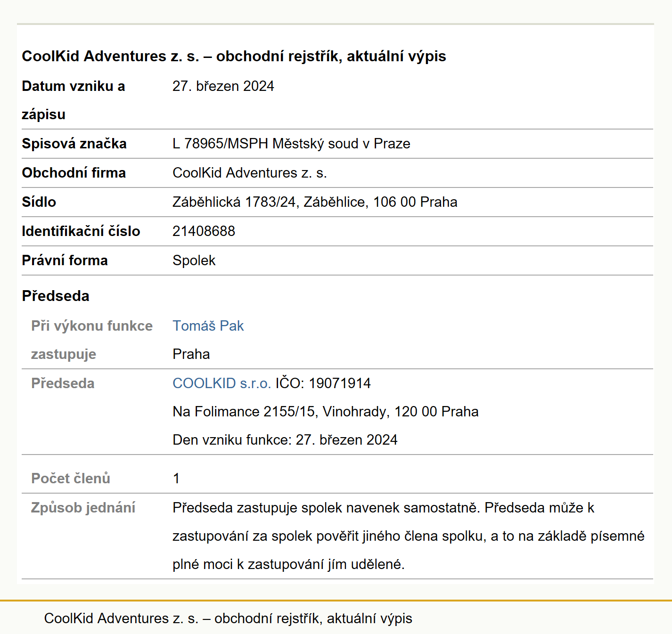Click the Praha text under Tomáš Pak
Viewport: 672px width, 634px height.
(x=191, y=354)
